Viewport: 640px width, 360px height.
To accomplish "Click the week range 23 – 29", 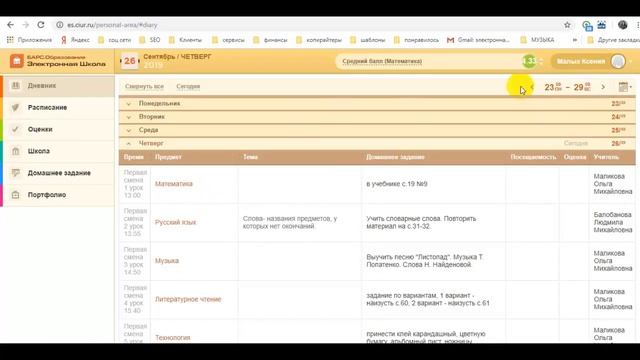I will [567, 87].
